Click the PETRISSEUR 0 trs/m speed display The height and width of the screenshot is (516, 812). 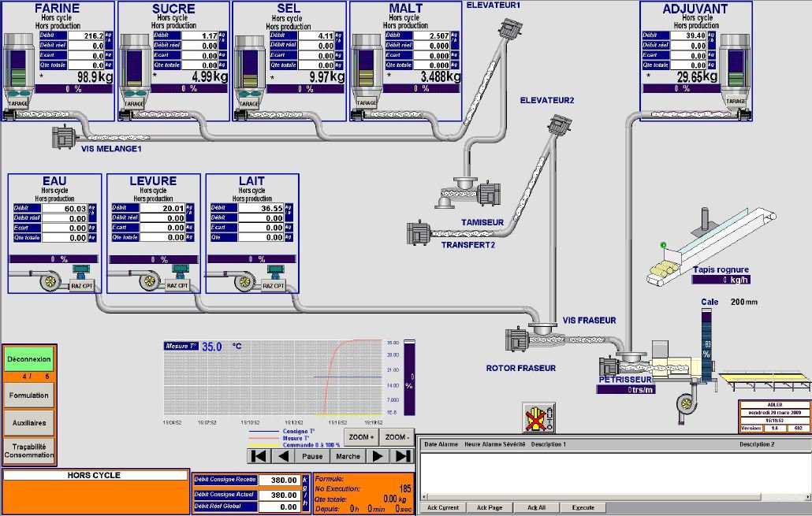pyautogui.click(x=626, y=389)
